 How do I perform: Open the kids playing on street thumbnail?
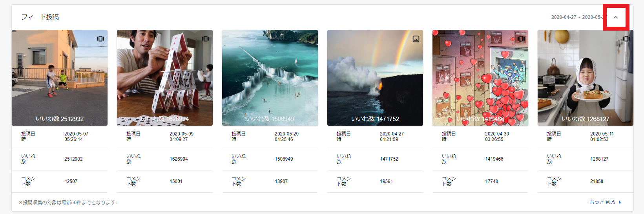point(60,75)
